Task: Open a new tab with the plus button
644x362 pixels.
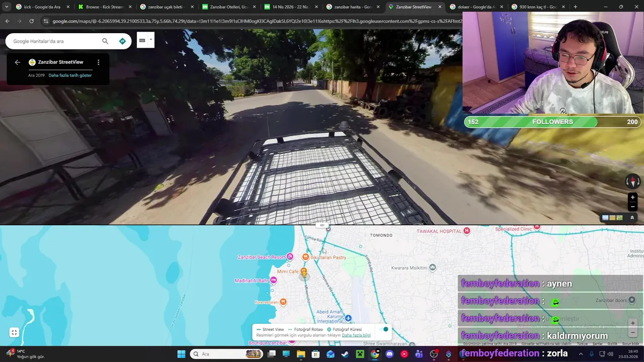Action: [x=575, y=7]
